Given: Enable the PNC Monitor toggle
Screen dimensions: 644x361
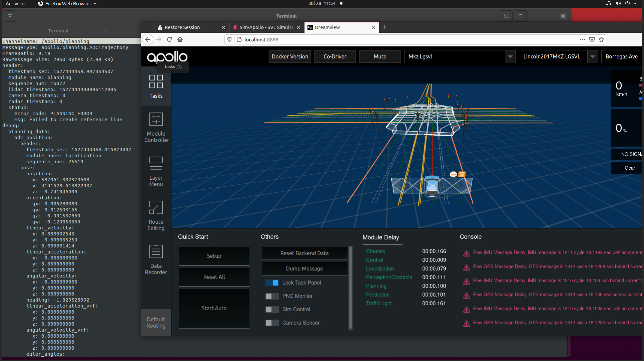Looking at the screenshot, I should 272,296.
